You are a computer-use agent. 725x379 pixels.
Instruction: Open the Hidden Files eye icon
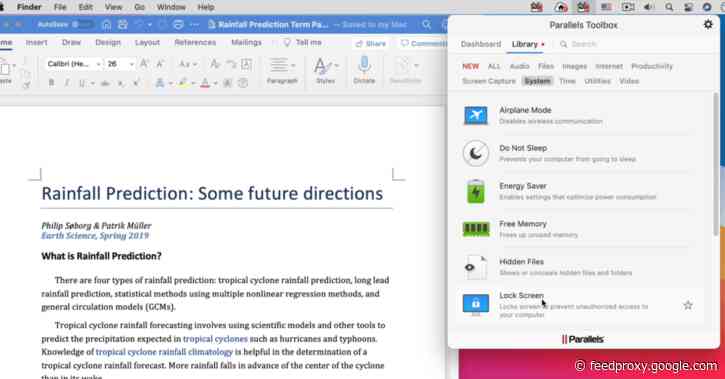point(476,267)
